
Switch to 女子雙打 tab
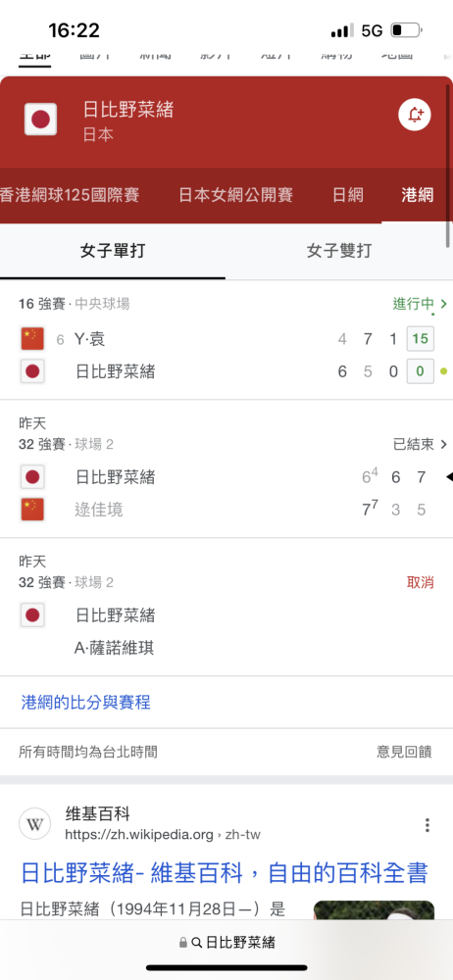coord(339,251)
